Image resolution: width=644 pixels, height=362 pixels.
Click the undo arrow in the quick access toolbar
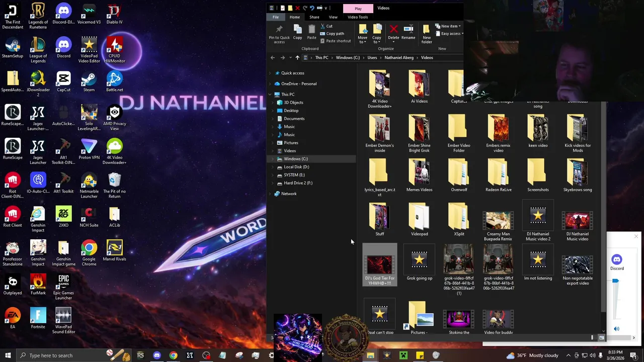(x=312, y=8)
